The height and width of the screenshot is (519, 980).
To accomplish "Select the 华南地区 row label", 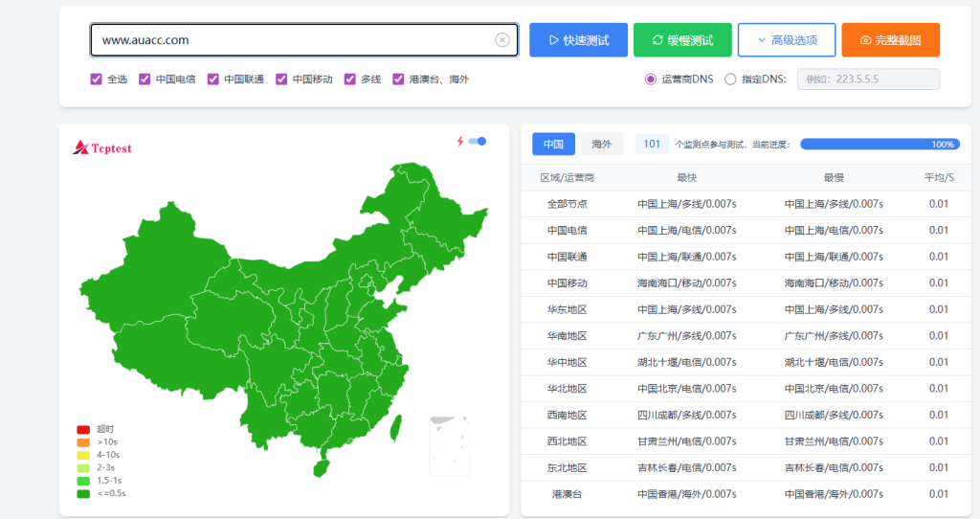I will tap(567, 336).
